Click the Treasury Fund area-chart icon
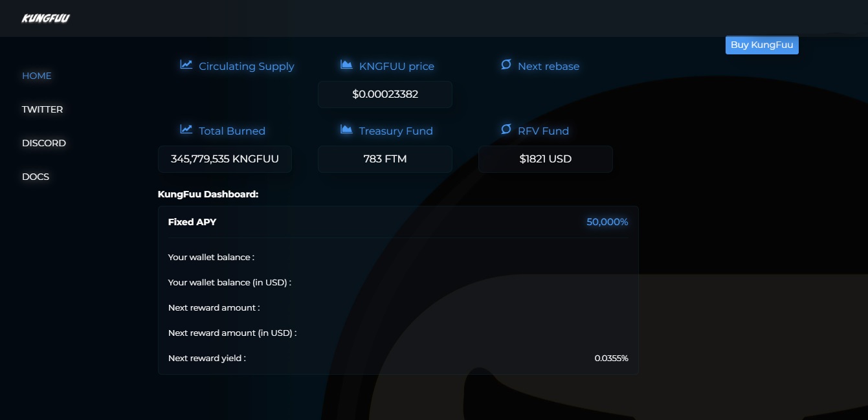 (346, 129)
